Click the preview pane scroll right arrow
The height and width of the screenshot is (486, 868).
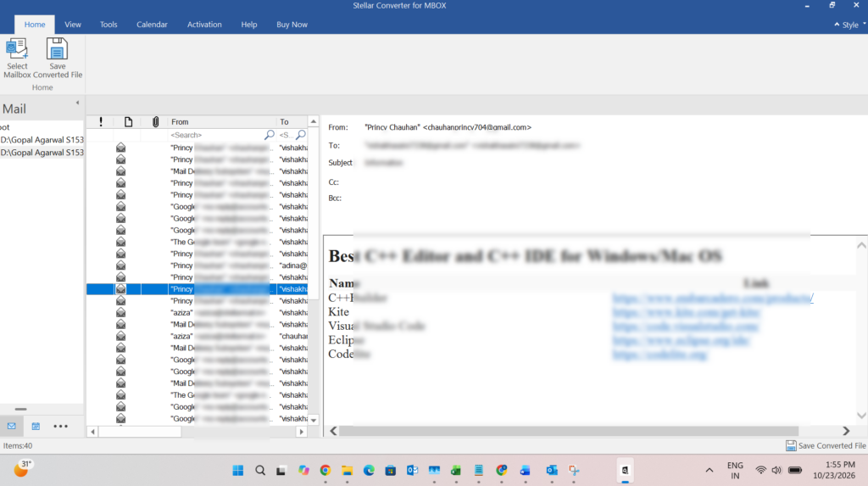(x=846, y=431)
